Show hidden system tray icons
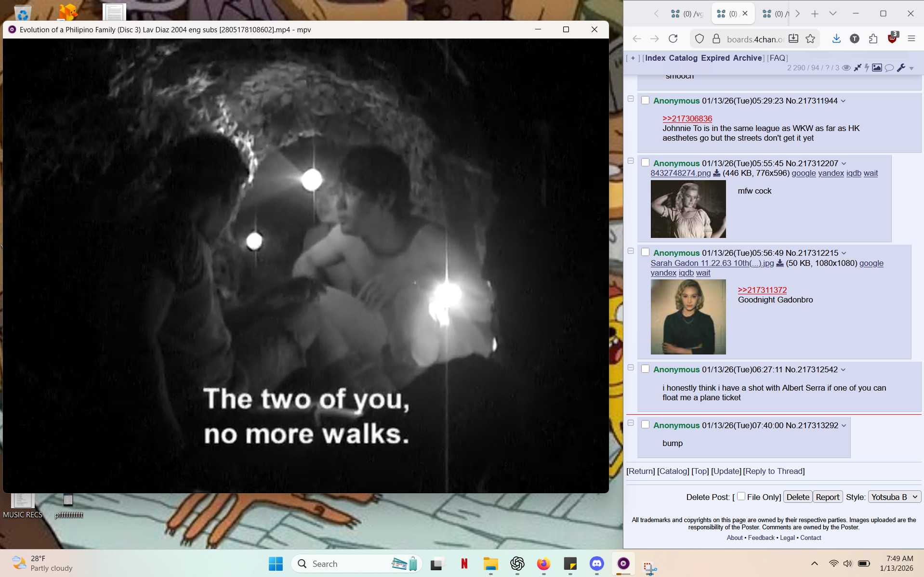The width and height of the screenshot is (924, 577). click(x=815, y=564)
